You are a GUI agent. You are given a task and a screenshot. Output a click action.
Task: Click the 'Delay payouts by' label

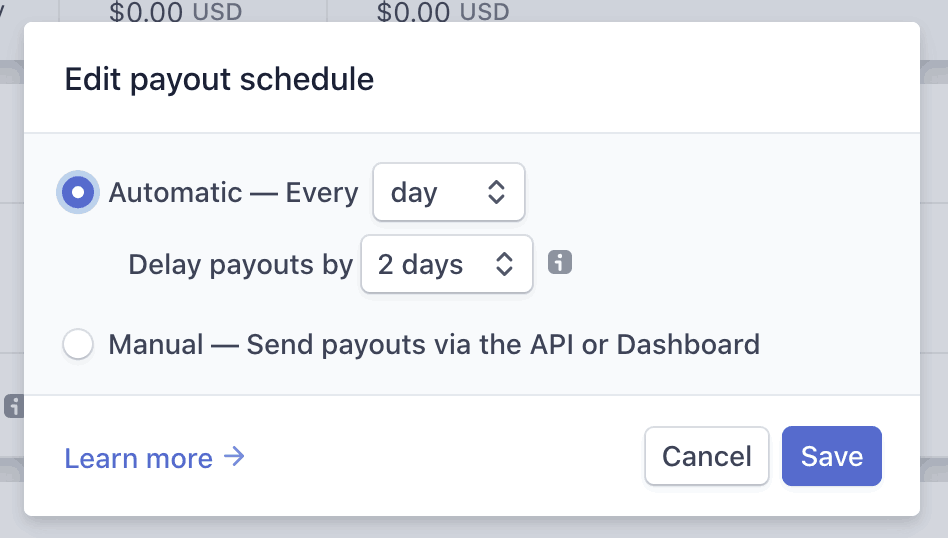coord(241,265)
